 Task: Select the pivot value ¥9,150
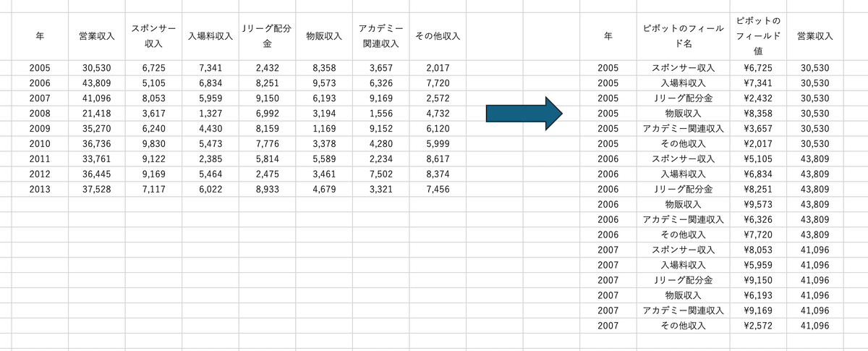(757, 280)
